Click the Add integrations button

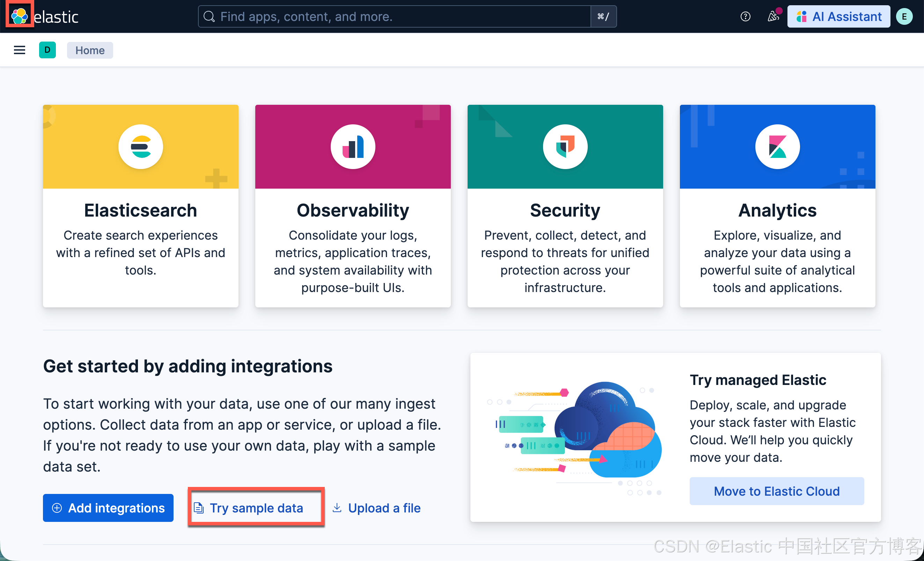[x=108, y=508]
